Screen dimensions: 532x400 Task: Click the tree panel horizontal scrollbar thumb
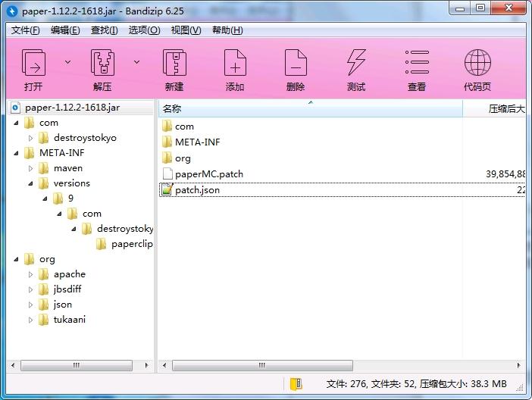pos(77,365)
